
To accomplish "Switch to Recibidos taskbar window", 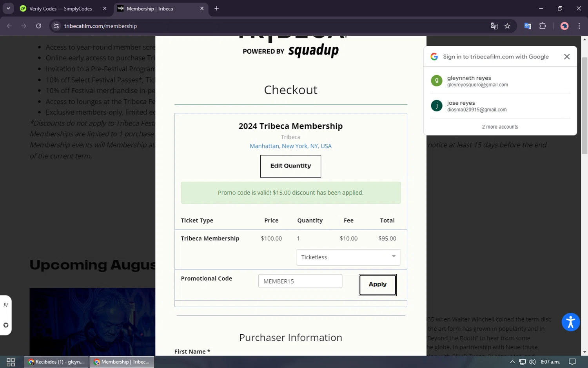I will [x=56, y=362].
